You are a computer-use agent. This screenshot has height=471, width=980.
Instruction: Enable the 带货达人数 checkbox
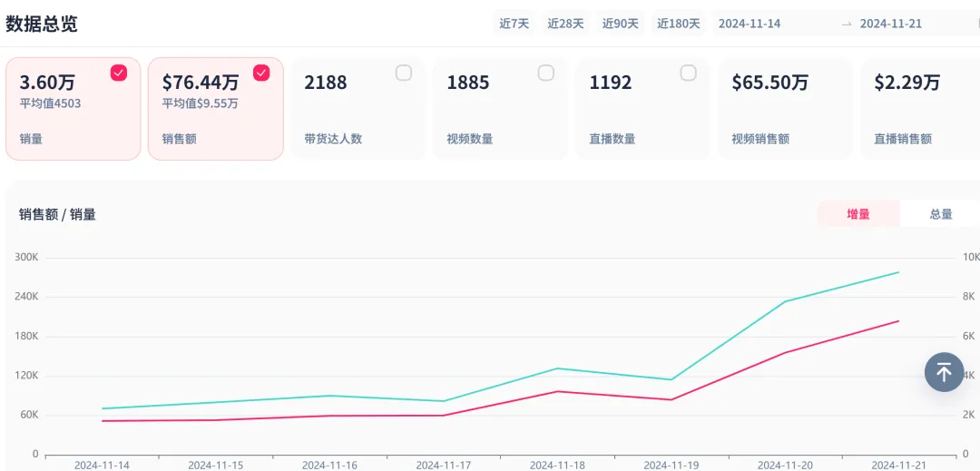404,74
